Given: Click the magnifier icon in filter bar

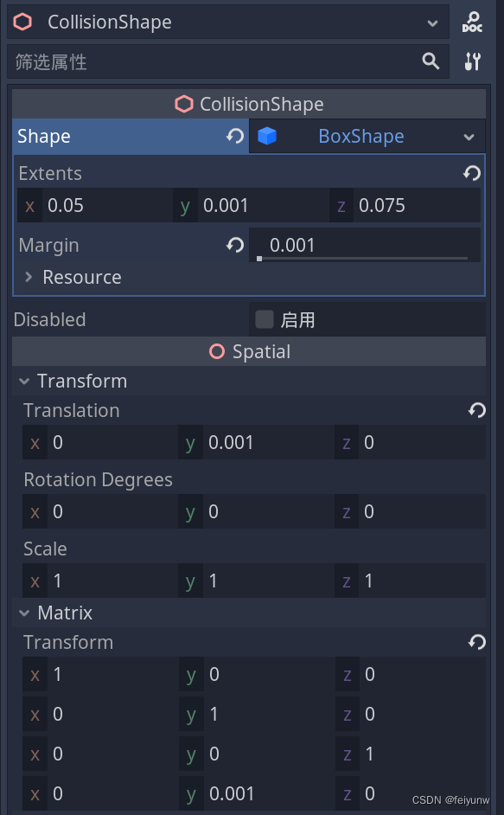Looking at the screenshot, I should click(429, 61).
